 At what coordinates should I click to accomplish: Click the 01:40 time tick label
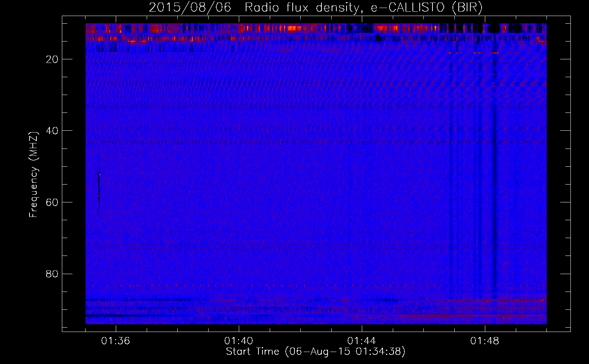point(239,341)
